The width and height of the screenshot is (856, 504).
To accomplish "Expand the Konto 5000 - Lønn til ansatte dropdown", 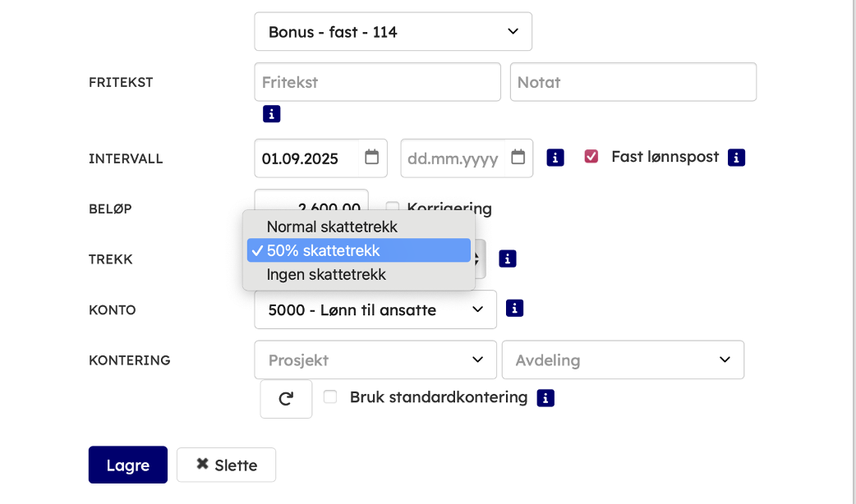I will click(x=375, y=309).
